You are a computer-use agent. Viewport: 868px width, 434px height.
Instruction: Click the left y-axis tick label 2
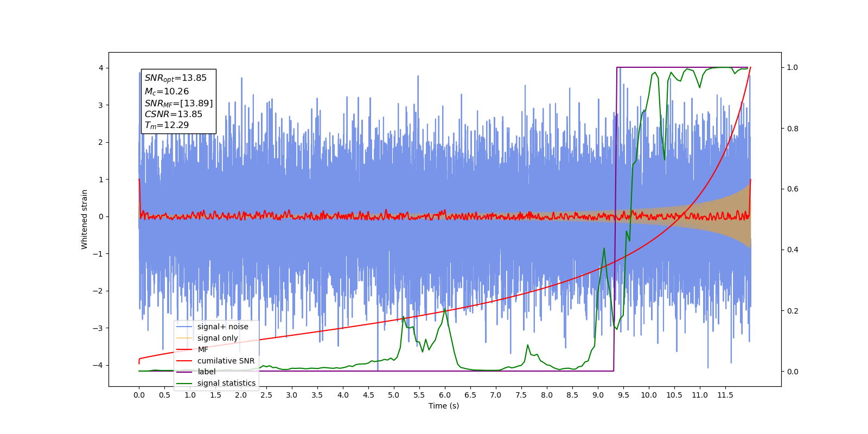point(101,142)
